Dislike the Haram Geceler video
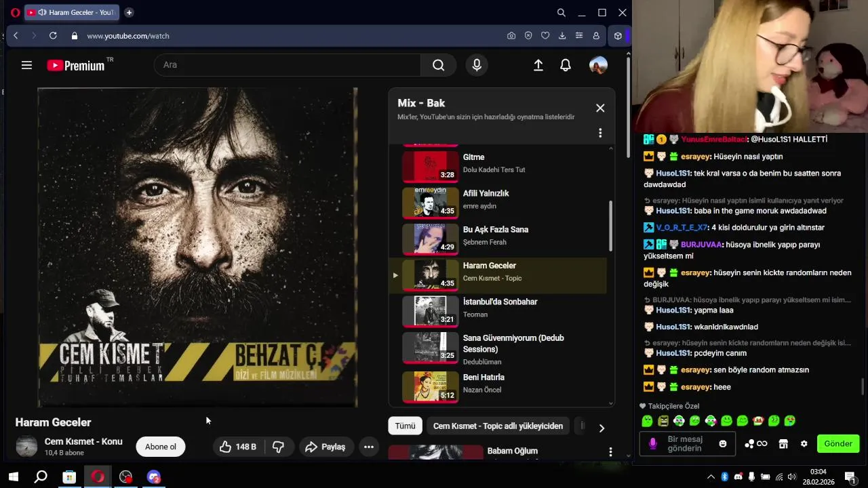Viewport: 868px width, 488px height. [279, 447]
